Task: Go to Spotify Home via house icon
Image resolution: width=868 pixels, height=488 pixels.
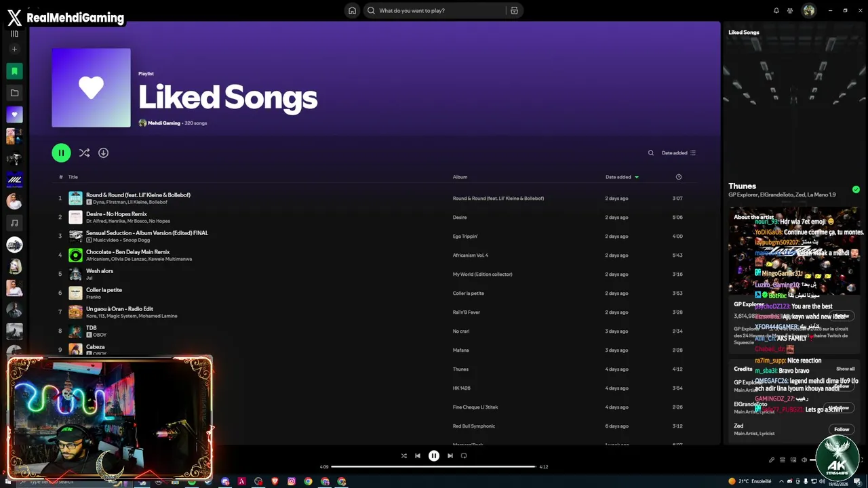Action: (x=352, y=10)
